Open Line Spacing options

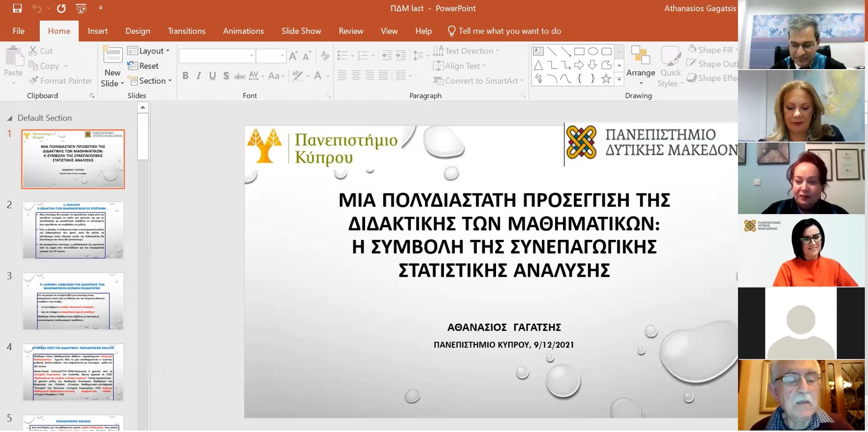421,55
